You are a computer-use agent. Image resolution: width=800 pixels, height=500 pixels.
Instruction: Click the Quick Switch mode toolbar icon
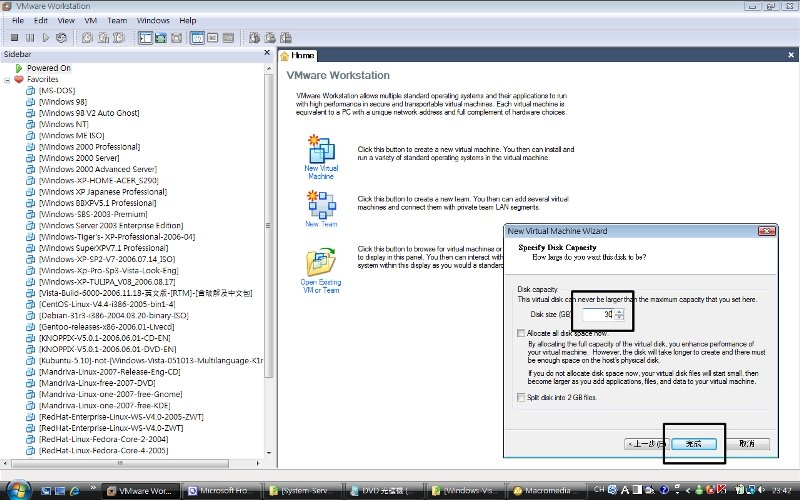click(x=161, y=38)
